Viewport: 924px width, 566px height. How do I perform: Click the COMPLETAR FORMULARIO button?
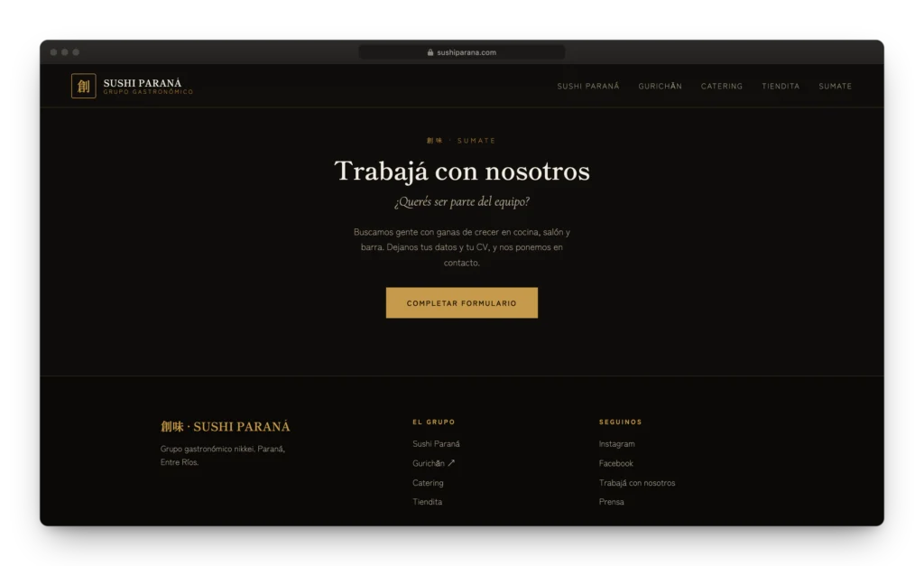tap(461, 303)
